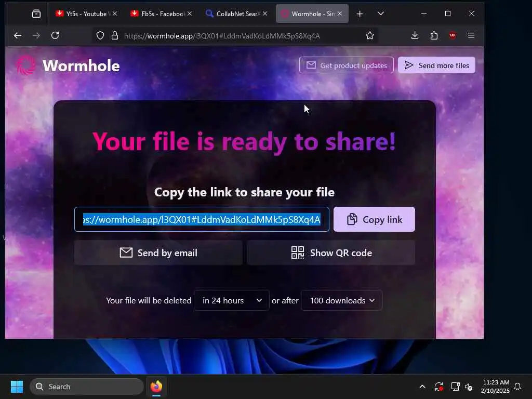Click the site padlock icon

click(x=115, y=36)
